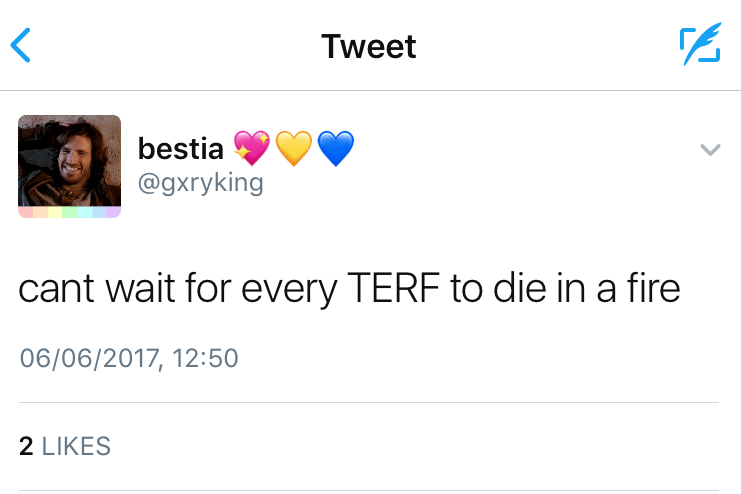Click the rainbow stripe under the avatar
Image resolution: width=741 pixels, height=494 pixels.
point(69,212)
